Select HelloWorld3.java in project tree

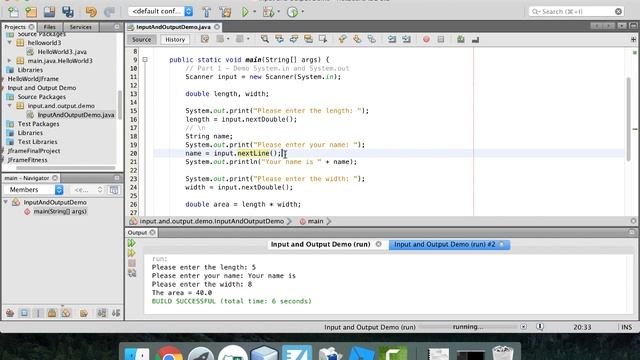[x=62, y=52]
